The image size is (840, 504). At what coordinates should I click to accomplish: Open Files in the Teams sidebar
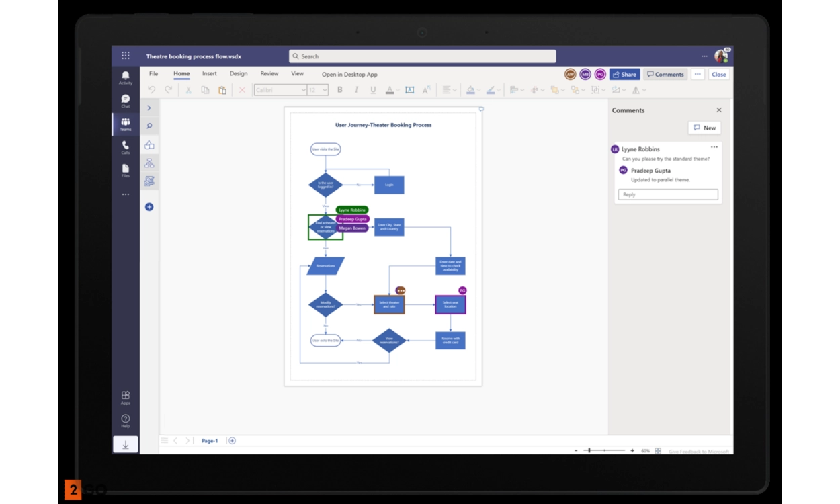click(x=125, y=171)
